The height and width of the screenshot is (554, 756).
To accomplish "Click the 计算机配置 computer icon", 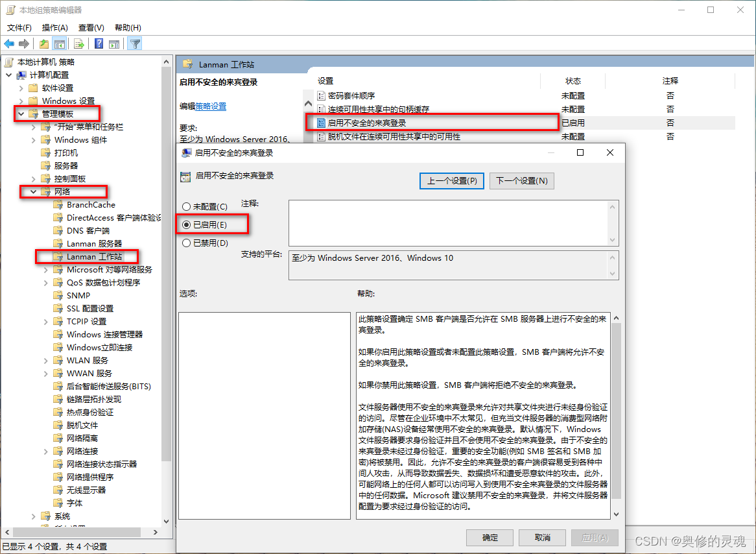I will [x=21, y=75].
